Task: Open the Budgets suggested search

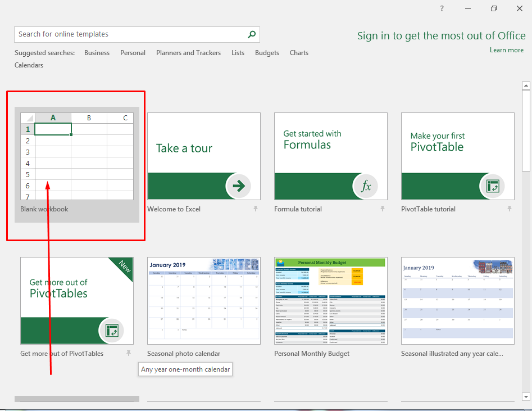Action: pyautogui.click(x=267, y=53)
